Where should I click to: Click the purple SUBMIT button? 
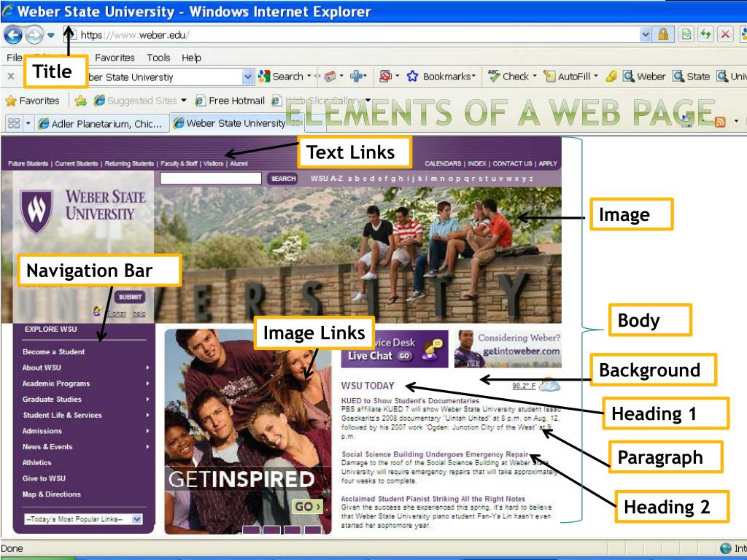[x=130, y=297]
